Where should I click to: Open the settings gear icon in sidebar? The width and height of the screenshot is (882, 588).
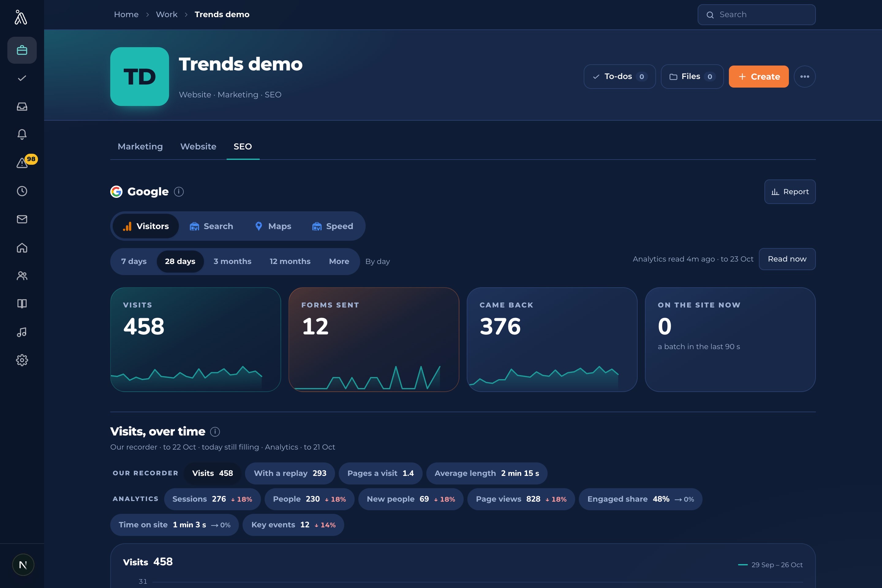point(22,360)
